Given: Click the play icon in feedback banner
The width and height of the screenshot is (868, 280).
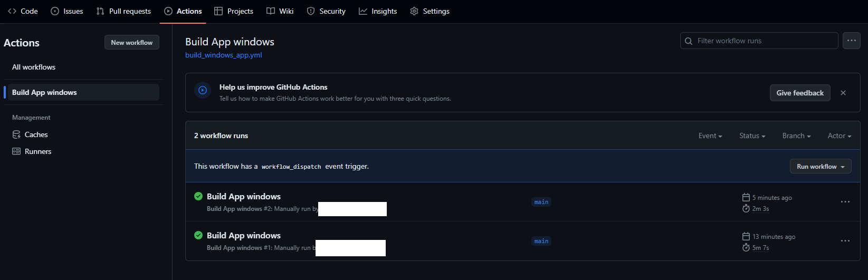Looking at the screenshot, I should (x=203, y=90).
